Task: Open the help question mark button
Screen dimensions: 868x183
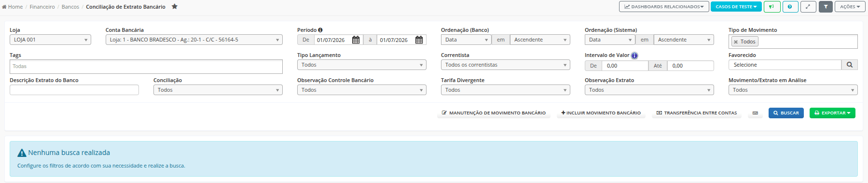Action: click(790, 7)
